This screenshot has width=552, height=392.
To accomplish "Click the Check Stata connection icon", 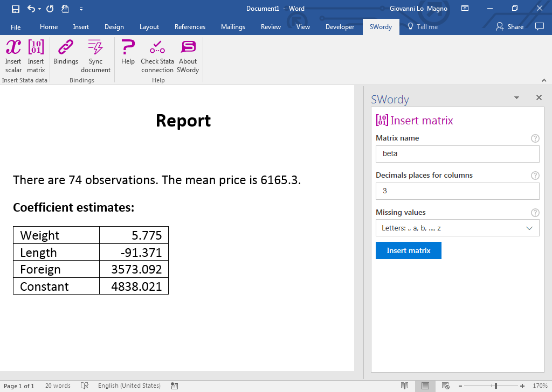I will click(x=157, y=56).
